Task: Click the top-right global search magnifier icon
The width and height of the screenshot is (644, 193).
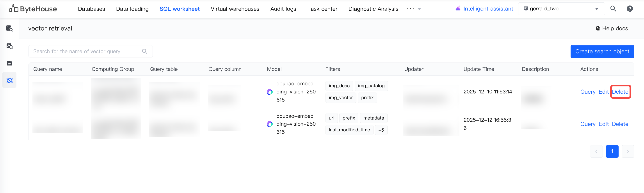Action: pyautogui.click(x=613, y=9)
